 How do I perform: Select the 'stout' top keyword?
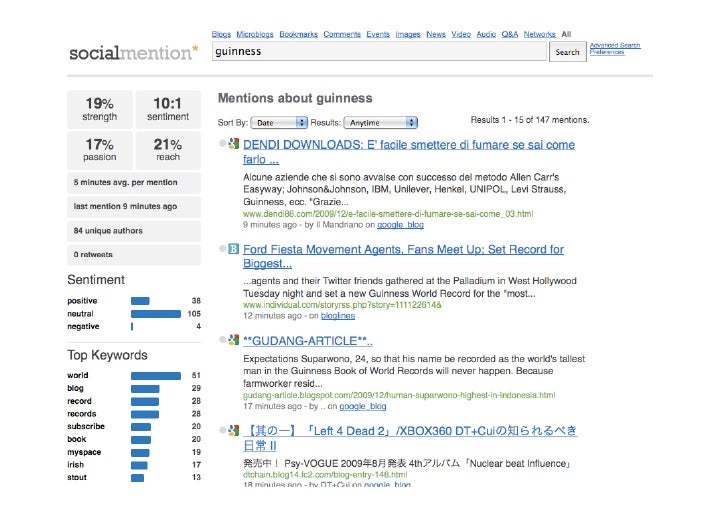point(77,477)
